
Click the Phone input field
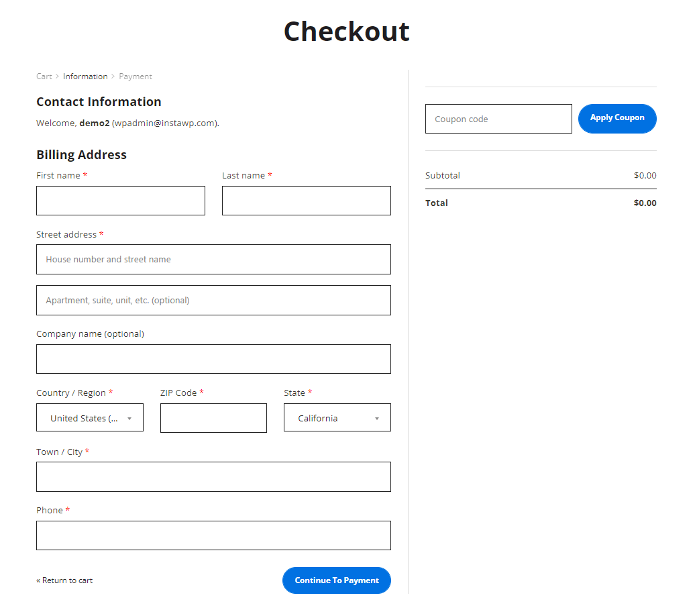(x=214, y=535)
